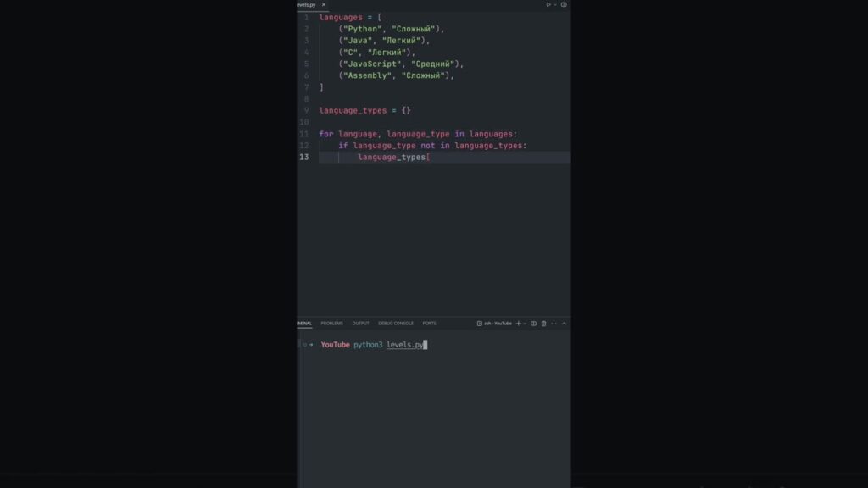This screenshot has width=868, height=488.
Task: Click the zsh terminal shell icon
Action: (x=480, y=323)
